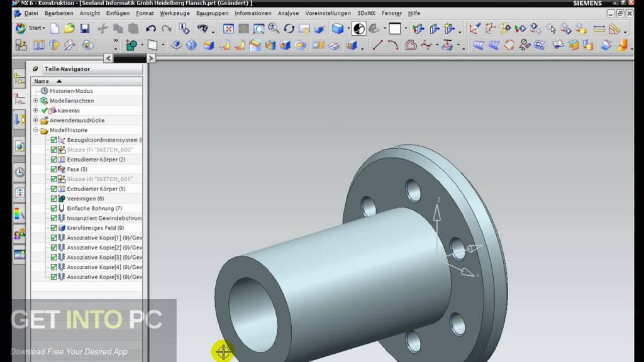644x362 pixels.
Task: Open the rendering style dropdown arrow
Action: [x=348, y=28]
